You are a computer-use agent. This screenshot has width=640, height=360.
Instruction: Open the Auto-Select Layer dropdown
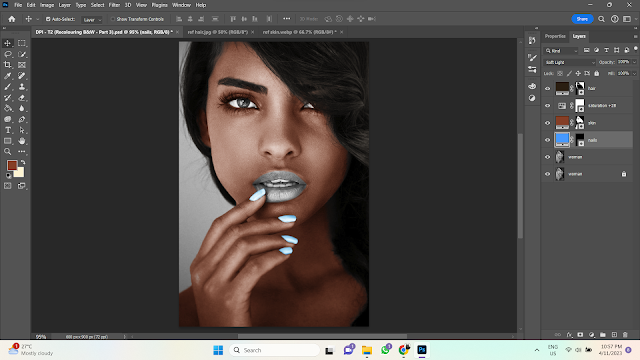[91, 20]
